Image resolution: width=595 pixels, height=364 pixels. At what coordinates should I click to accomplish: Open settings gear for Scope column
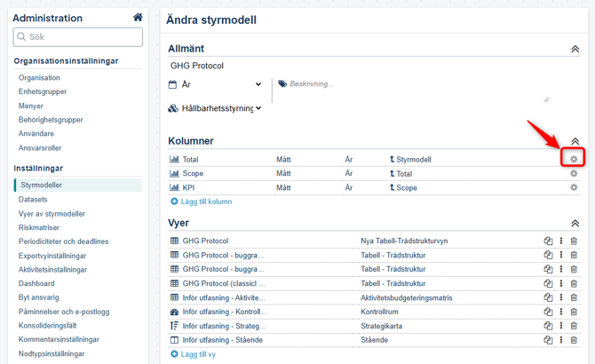[x=574, y=173]
